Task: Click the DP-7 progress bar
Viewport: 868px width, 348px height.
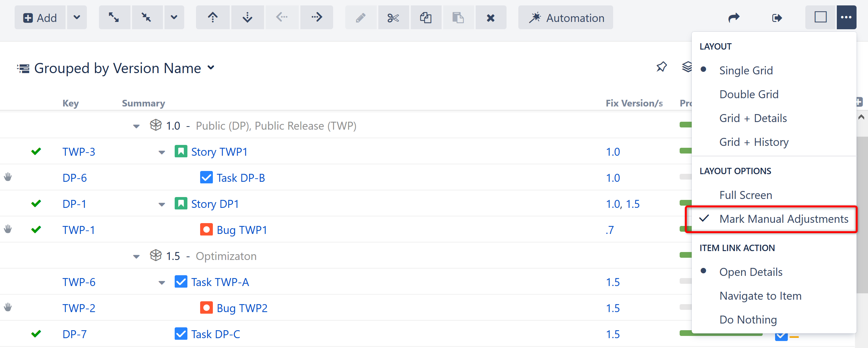Action: pyautogui.click(x=720, y=333)
